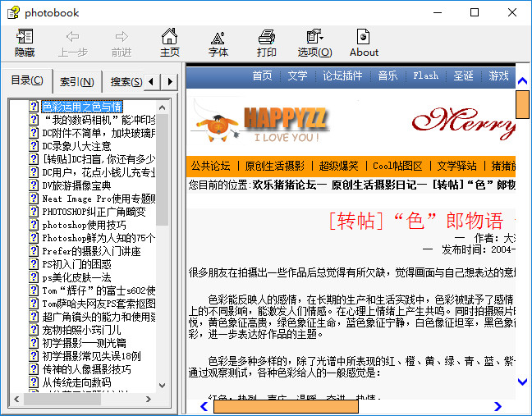Screen dimensions: 532x416
Task: Click the page blue scroll down arrow
Action: click(x=522, y=382)
